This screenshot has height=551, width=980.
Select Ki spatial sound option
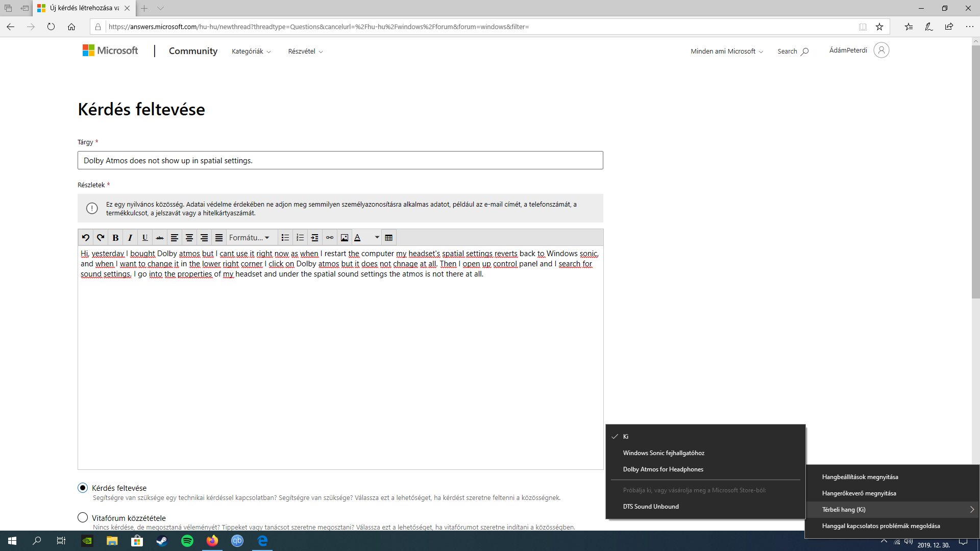pyautogui.click(x=705, y=436)
